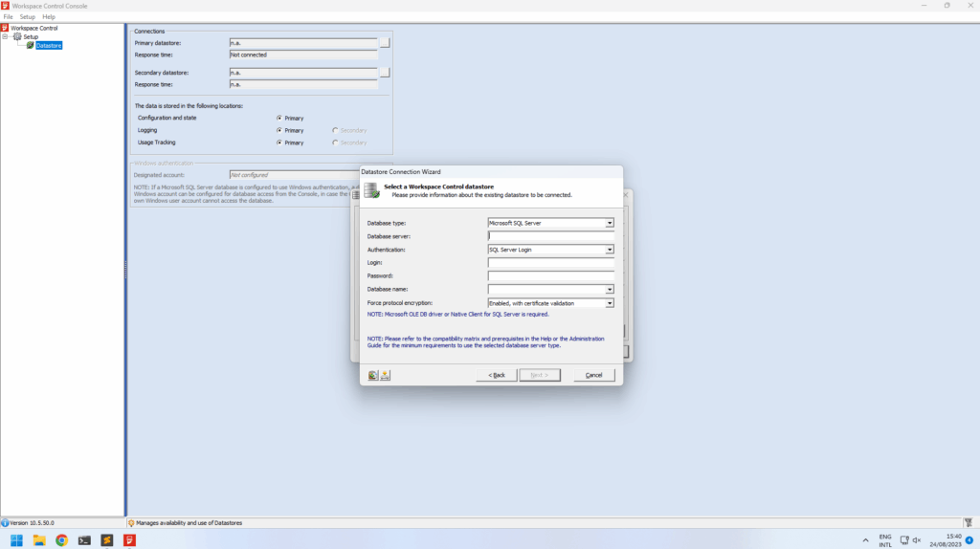The image size is (980, 549).
Task: Open the File menu
Action: click(8, 17)
